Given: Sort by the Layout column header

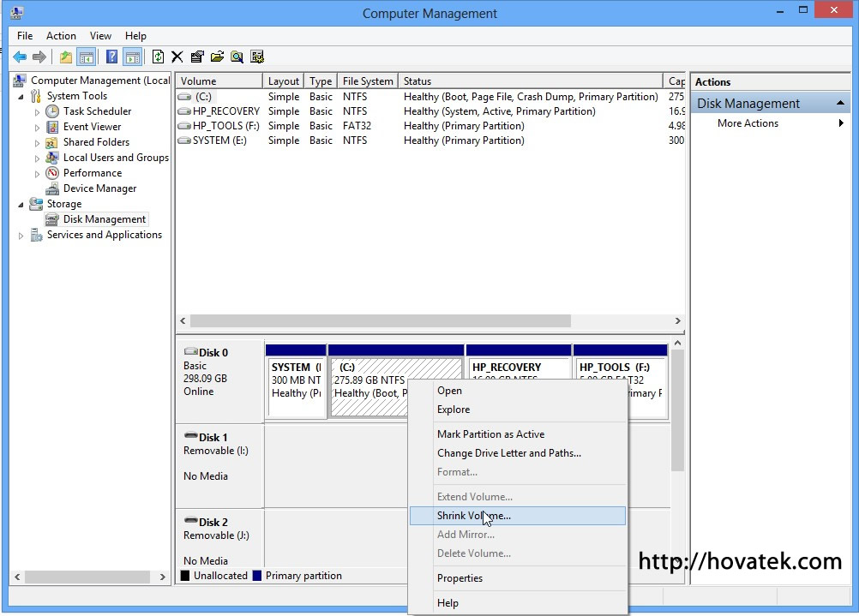Looking at the screenshot, I should [x=283, y=81].
